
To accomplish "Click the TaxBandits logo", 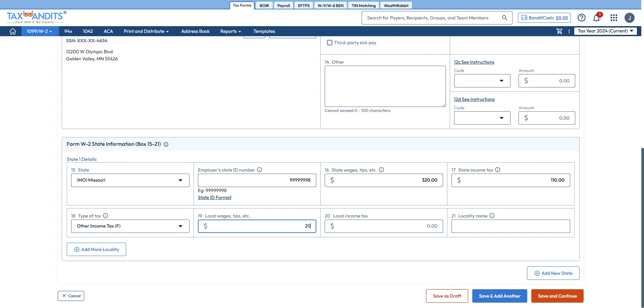I will pos(37,17).
